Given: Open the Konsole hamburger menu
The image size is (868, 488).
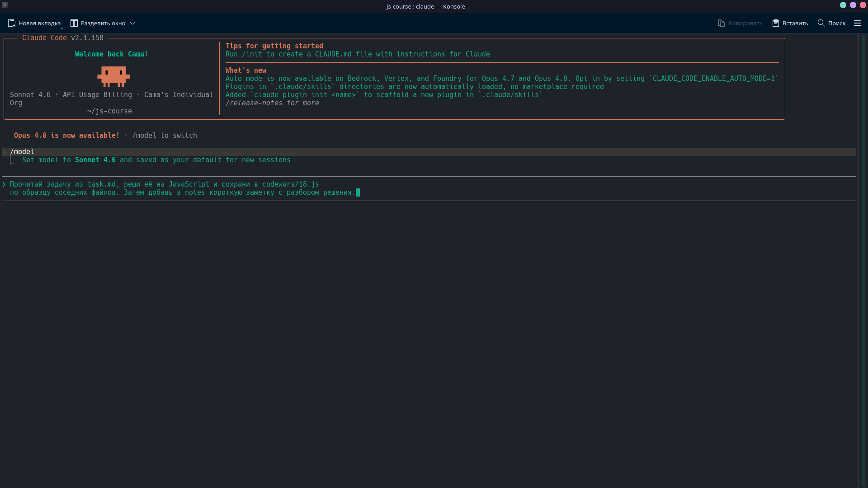Looking at the screenshot, I should [858, 23].
